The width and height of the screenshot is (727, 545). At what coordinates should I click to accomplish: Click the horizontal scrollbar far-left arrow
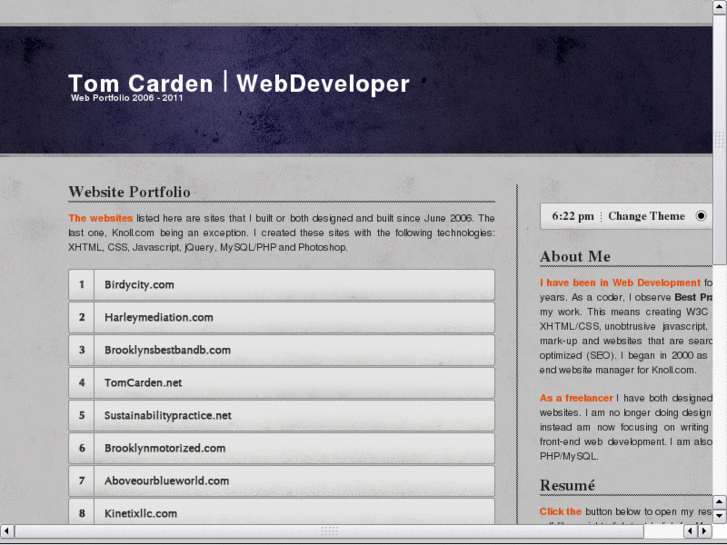point(7,531)
